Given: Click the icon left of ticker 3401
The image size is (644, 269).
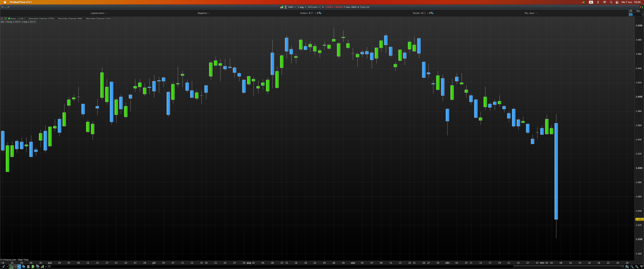Looking at the screenshot, I should 286,7.
